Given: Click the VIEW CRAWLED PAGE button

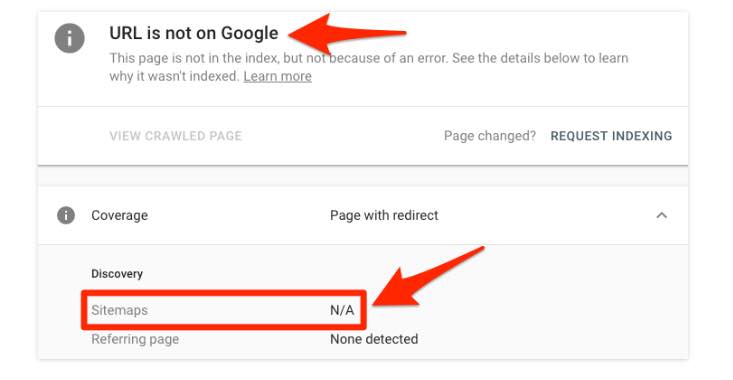Looking at the screenshot, I should coord(176,136).
